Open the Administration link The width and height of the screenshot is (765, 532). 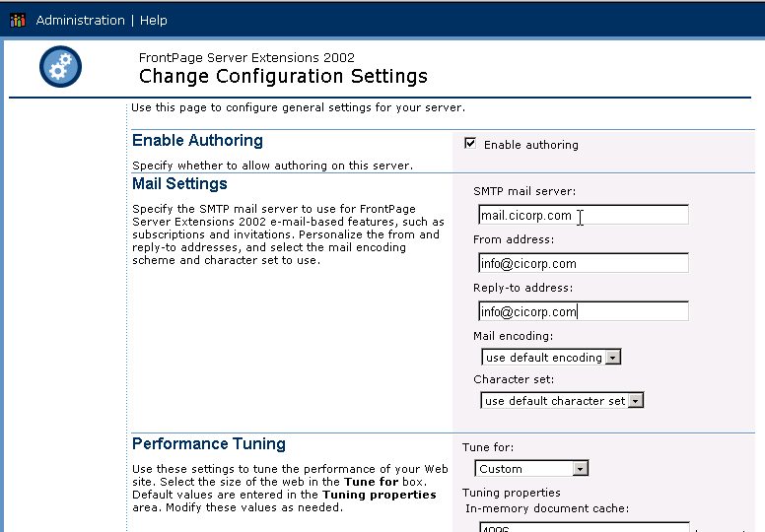(81, 21)
